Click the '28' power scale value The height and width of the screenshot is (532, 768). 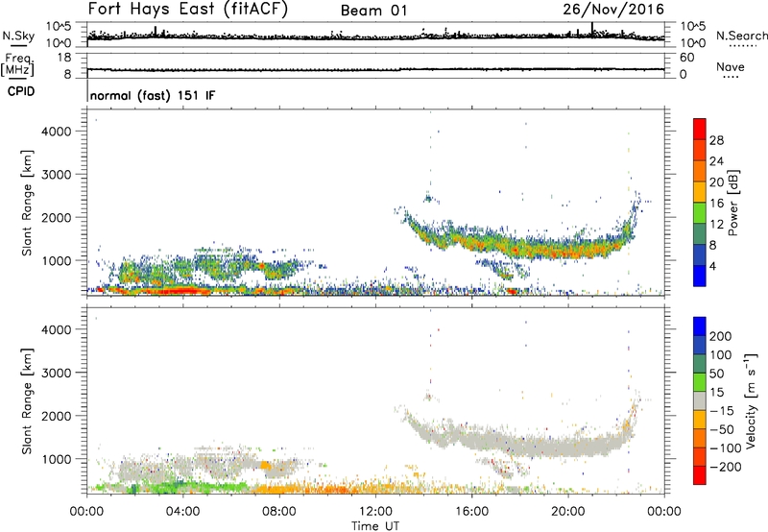pos(716,140)
